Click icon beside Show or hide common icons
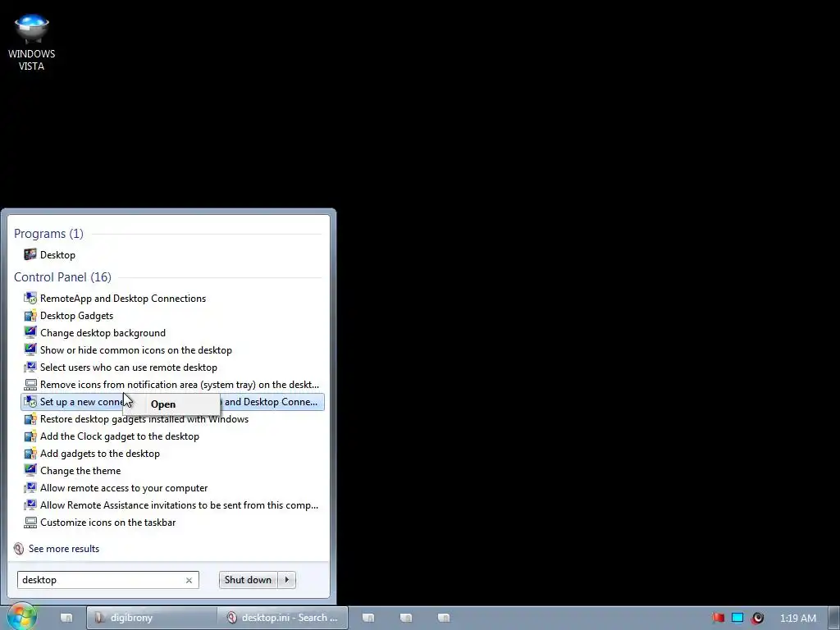840x630 pixels. 30,349
